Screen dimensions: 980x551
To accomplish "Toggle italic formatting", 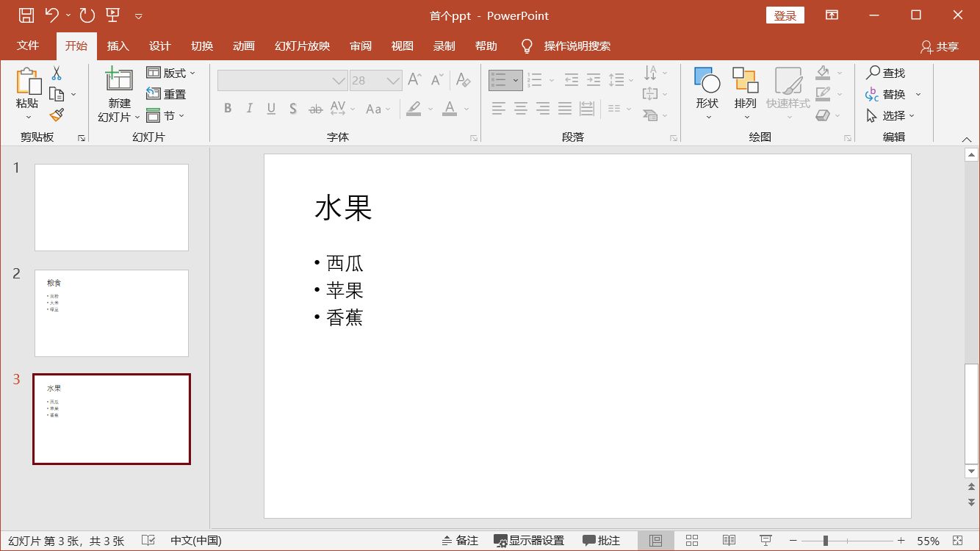I will [x=250, y=109].
